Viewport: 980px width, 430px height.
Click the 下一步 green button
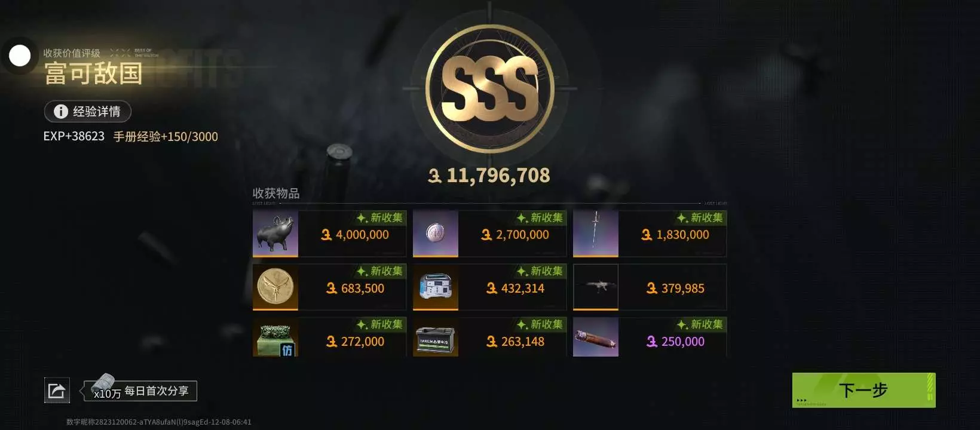863,390
